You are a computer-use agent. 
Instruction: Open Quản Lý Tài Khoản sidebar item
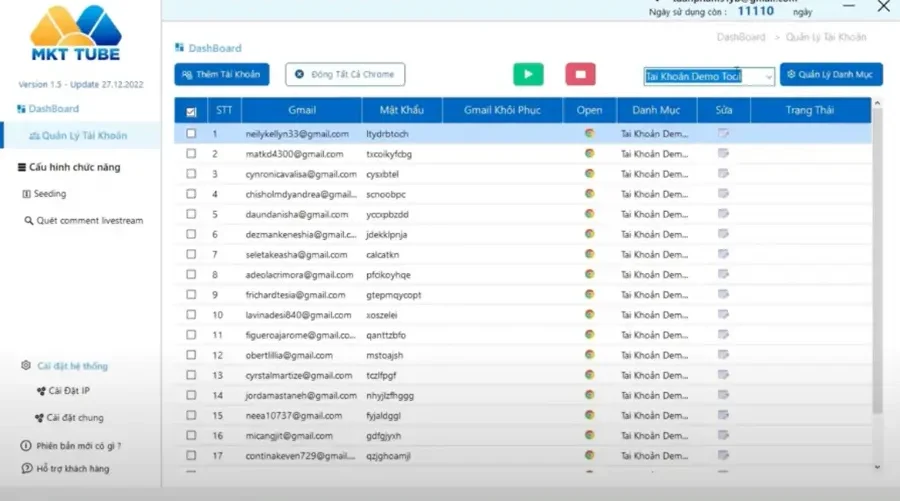[78, 135]
